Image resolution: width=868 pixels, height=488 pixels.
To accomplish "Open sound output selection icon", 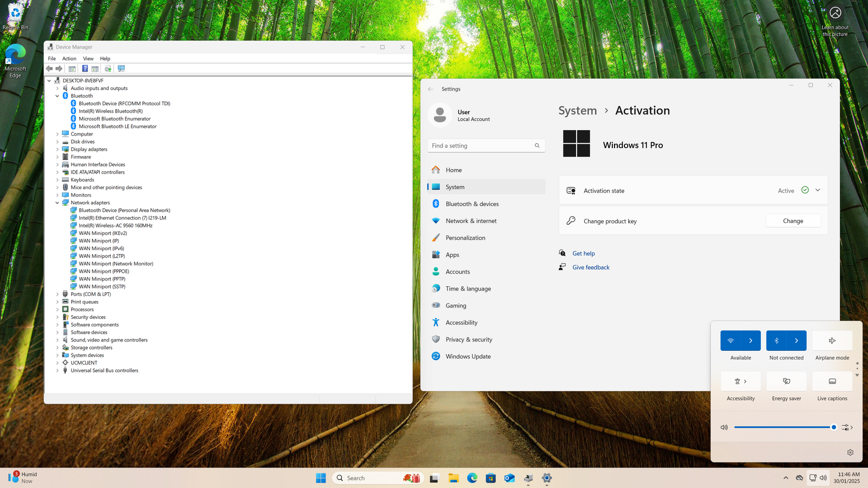I will [847, 427].
